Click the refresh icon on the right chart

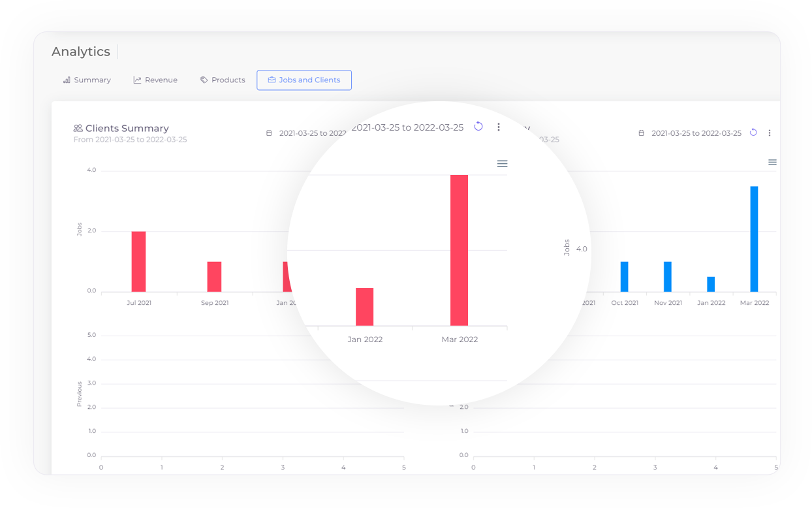pyautogui.click(x=753, y=132)
